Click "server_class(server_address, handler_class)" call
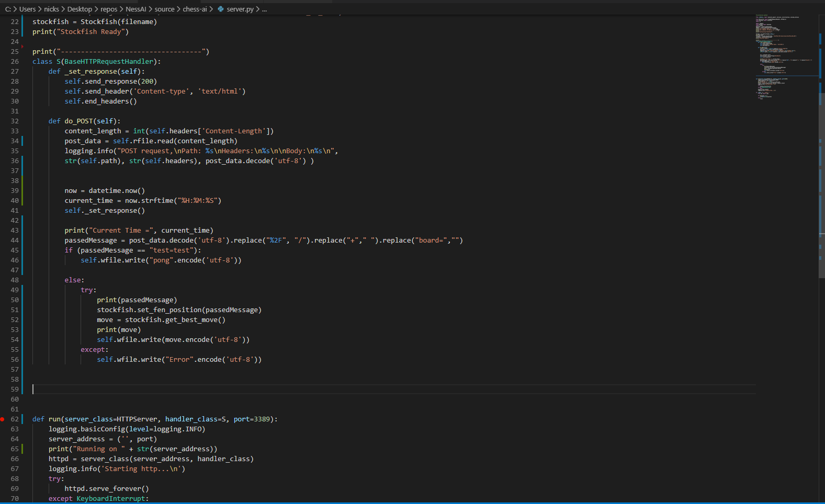825x504 pixels. (x=167, y=459)
